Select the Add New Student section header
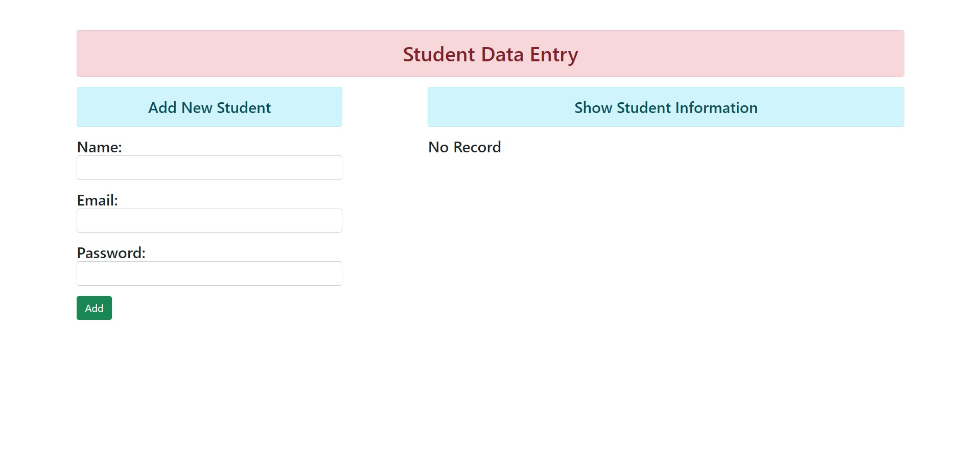 click(209, 107)
